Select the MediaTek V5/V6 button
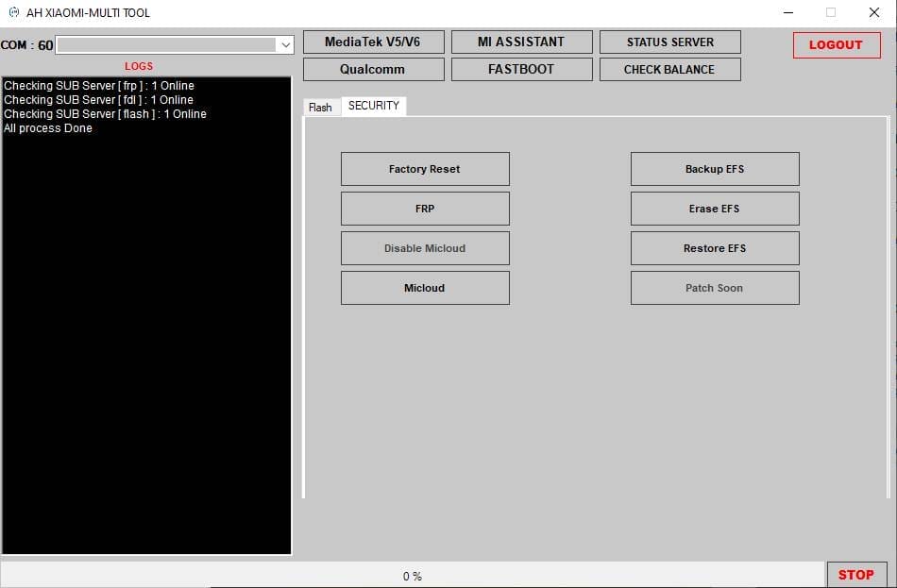Screen dimensions: 897x588 (x=373, y=42)
